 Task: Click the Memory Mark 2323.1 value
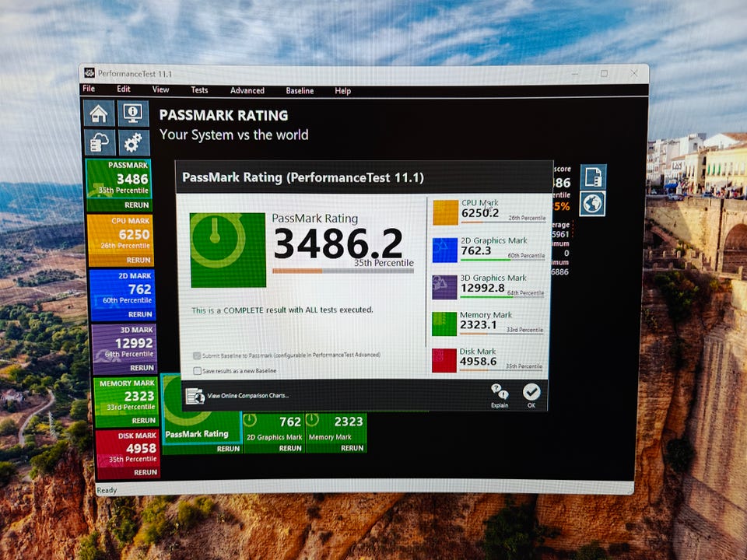479,325
